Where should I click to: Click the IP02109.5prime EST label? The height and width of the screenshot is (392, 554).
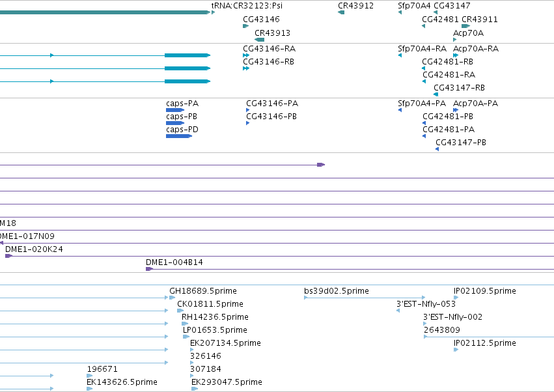[x=485, y=291]
